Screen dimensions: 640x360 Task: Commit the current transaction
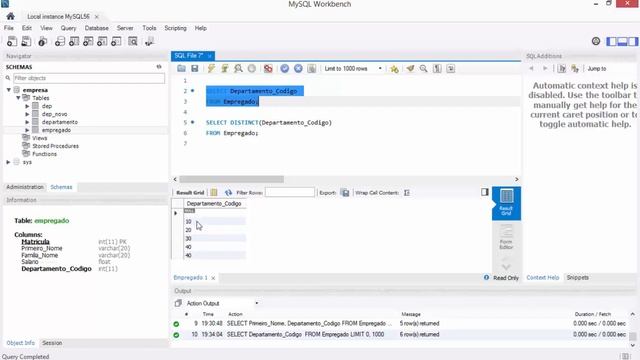284,69
